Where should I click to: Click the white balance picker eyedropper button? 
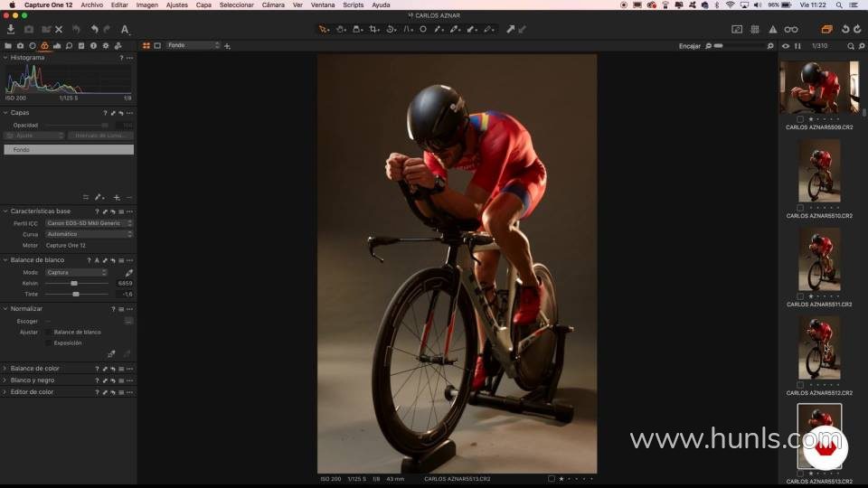pyautogui.click(x=128, y=272)
